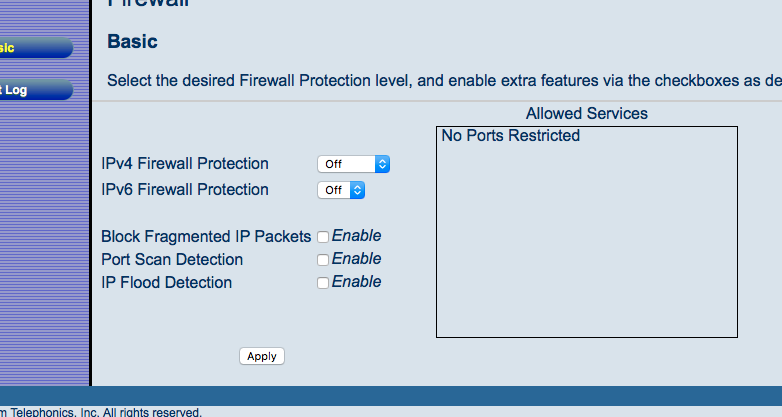Toggle the Port Scan Detection checkbox
This screenshot has height=417, width=782.
point(323,260)
